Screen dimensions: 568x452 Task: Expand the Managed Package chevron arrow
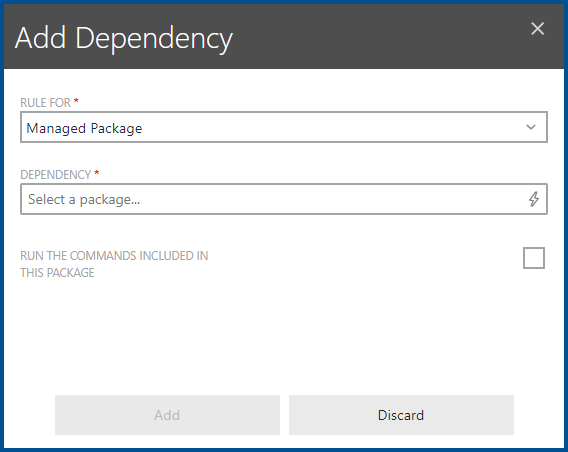pos(531,127)
